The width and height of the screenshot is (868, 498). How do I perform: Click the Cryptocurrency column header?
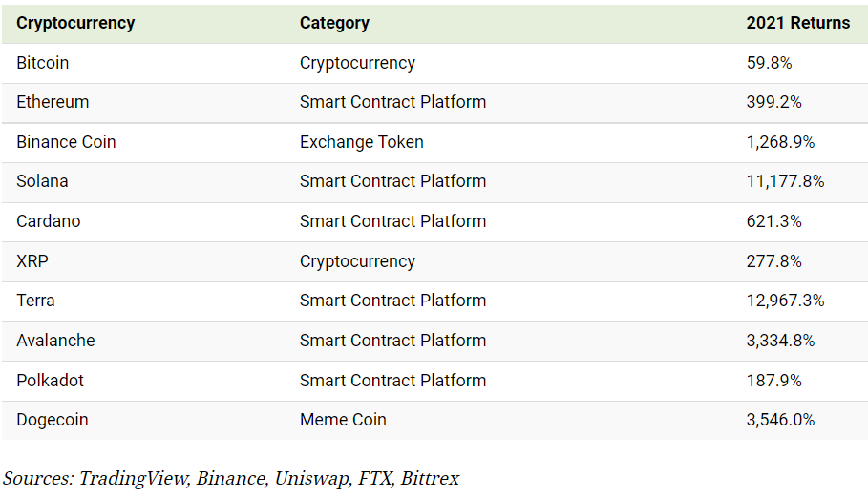[x=75, y=23]
